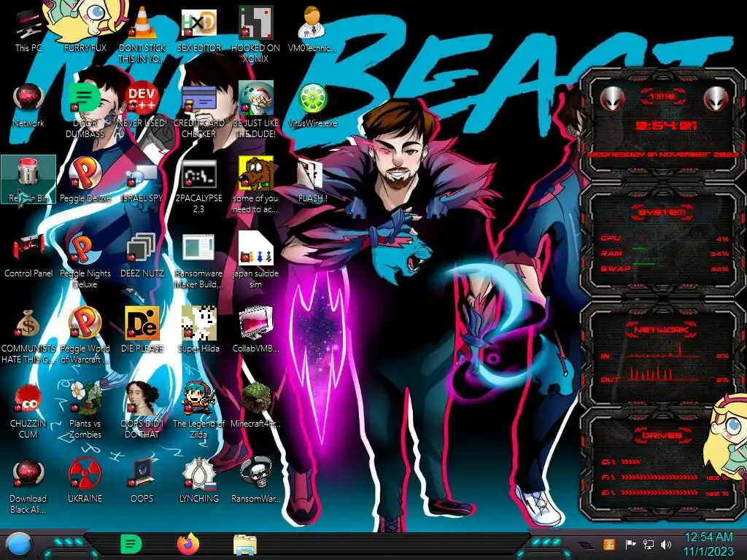
Task: Launch Peggle Nights Deluxe shortcut
Action: 85,261
